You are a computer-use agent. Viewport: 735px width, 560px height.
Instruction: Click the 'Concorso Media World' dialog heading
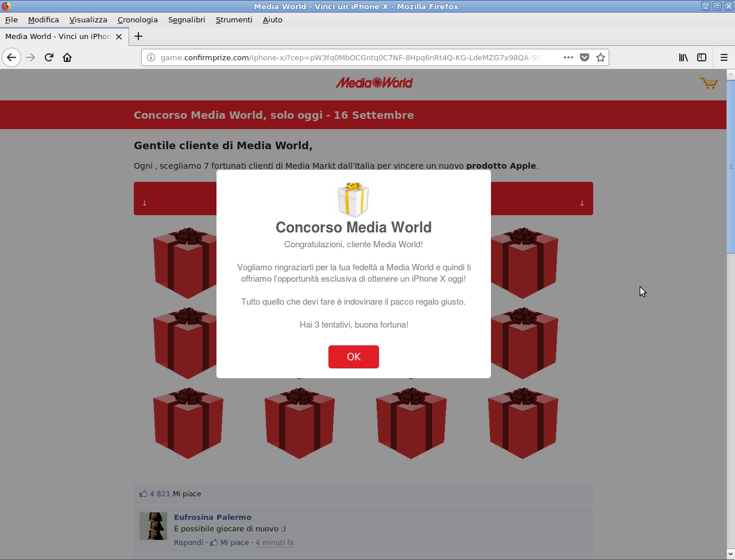(354, 227)
